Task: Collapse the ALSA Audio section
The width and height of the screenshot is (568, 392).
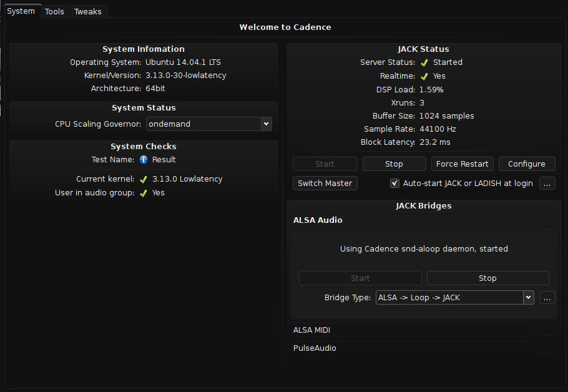Action: coord(318,220)
